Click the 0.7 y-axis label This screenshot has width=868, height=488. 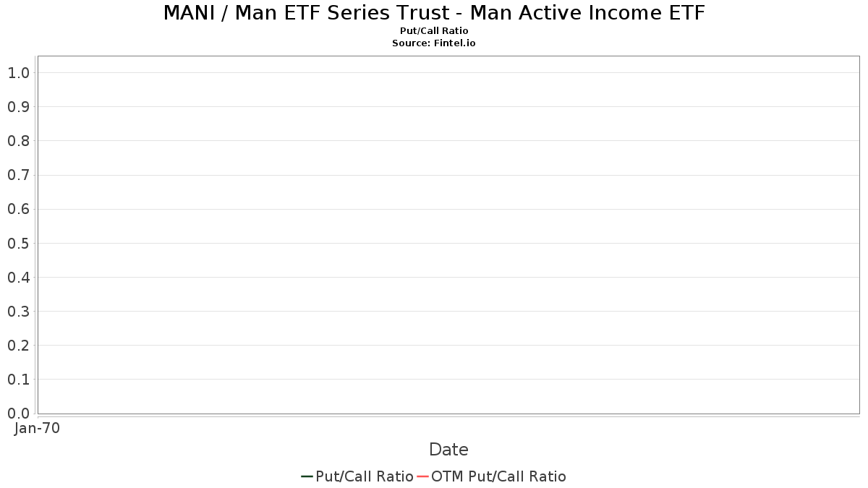pos(18,175)
